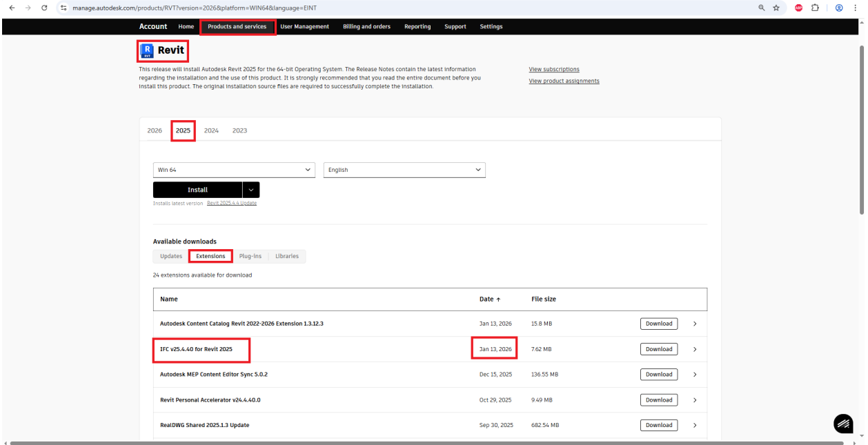Click the zoom magnifier icon in address bar
The height and width of the screenshot is (445, 868).
click(x=762, y=8)
